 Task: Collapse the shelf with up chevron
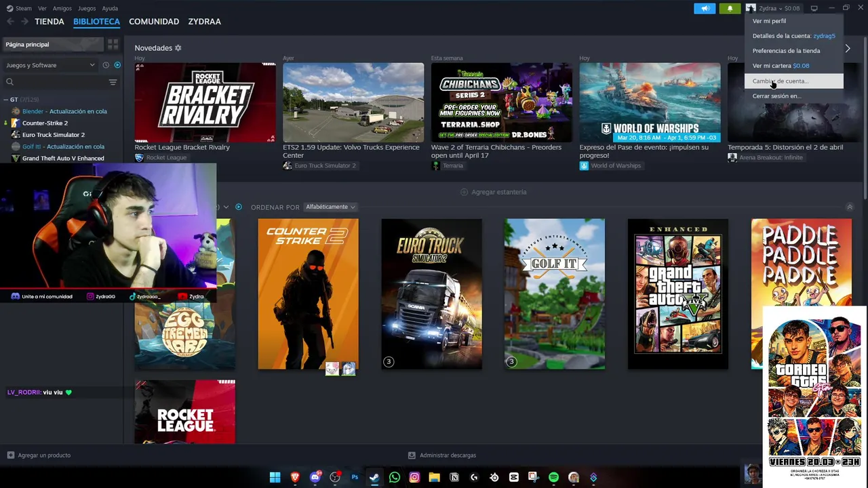(849, 207)
